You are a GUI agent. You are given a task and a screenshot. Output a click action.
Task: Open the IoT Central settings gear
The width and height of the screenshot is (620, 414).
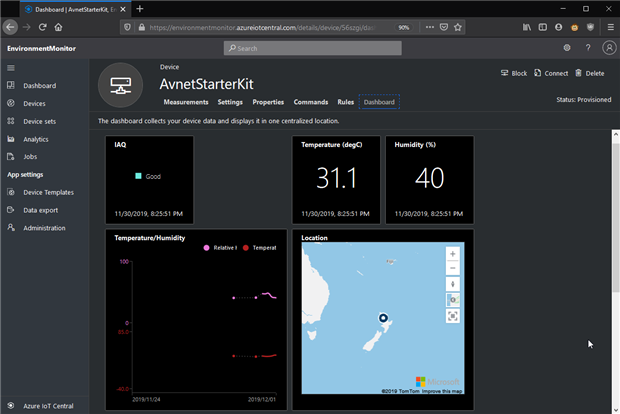tap(567, 47)
